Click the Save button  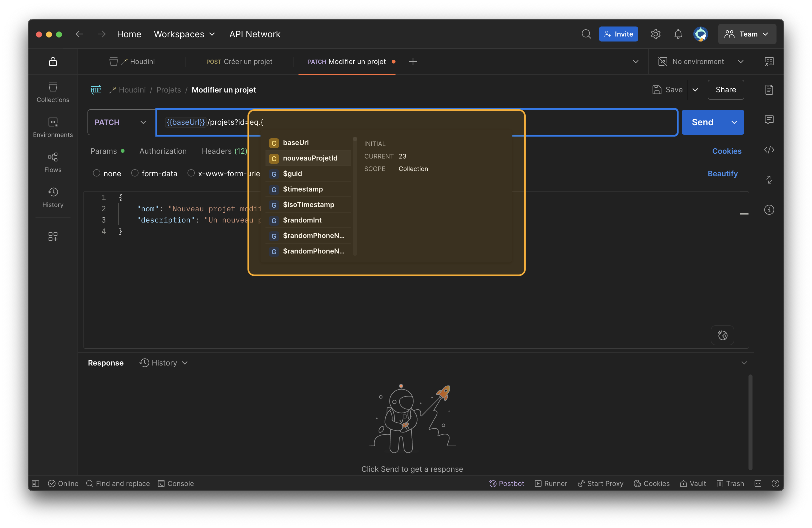click(x=667, y=90)
